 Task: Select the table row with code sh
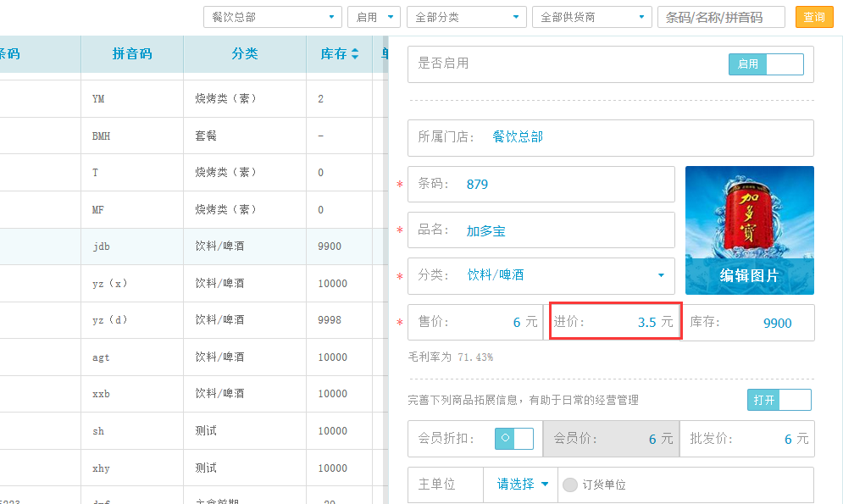pos(193,431)
